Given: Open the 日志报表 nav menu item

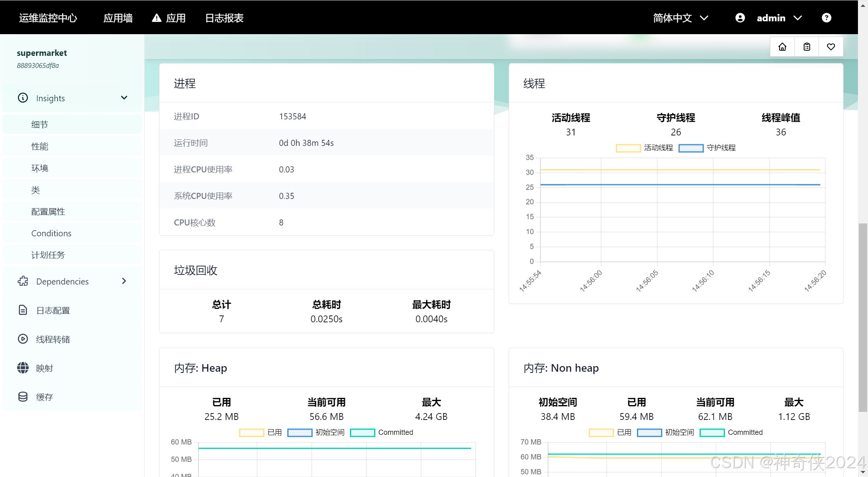Looking at the screenshot, I should tap(224, 18).
